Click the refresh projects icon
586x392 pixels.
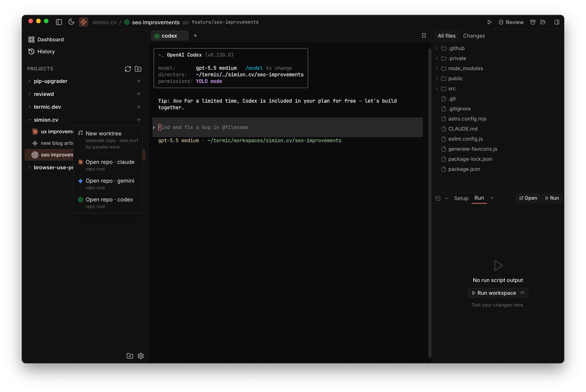click(128, 69)
